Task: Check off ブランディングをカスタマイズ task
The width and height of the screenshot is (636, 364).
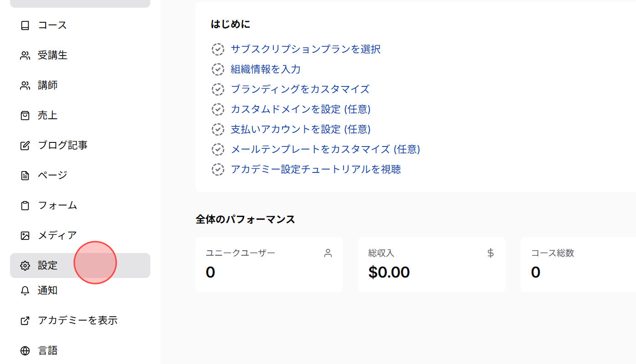Action: [218, 89]
